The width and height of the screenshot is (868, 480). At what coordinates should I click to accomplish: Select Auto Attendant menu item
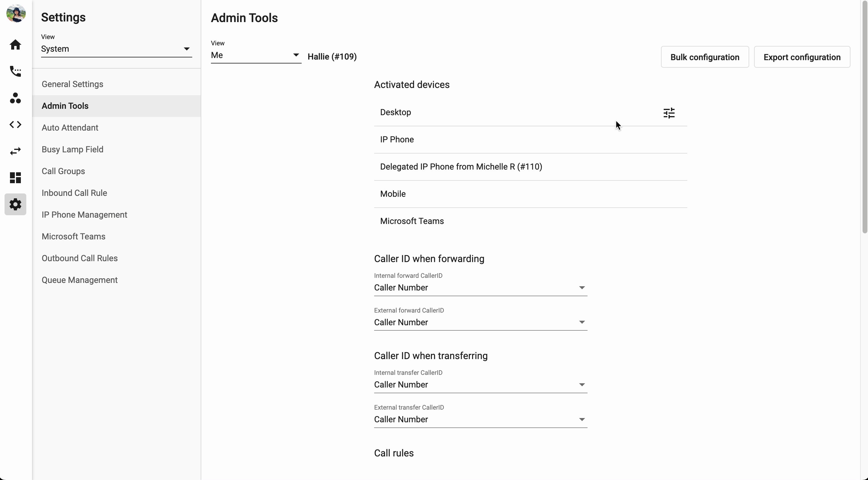coord(70,128)
